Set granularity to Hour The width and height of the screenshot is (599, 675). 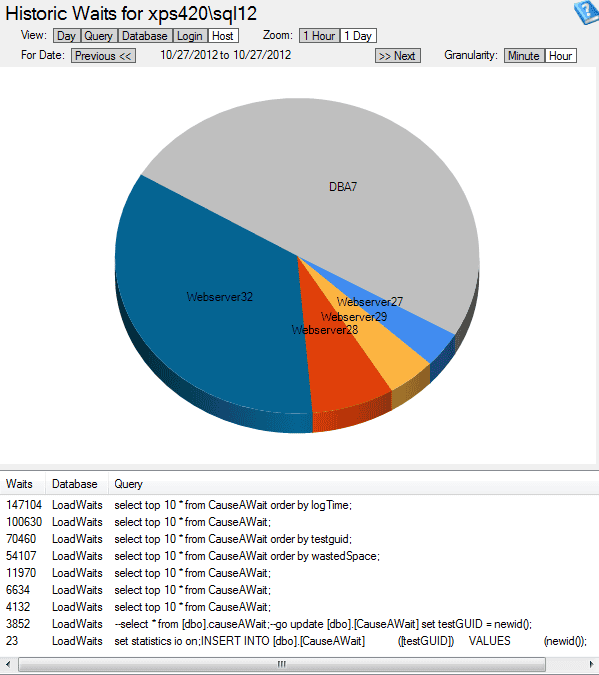pos(561,56)
